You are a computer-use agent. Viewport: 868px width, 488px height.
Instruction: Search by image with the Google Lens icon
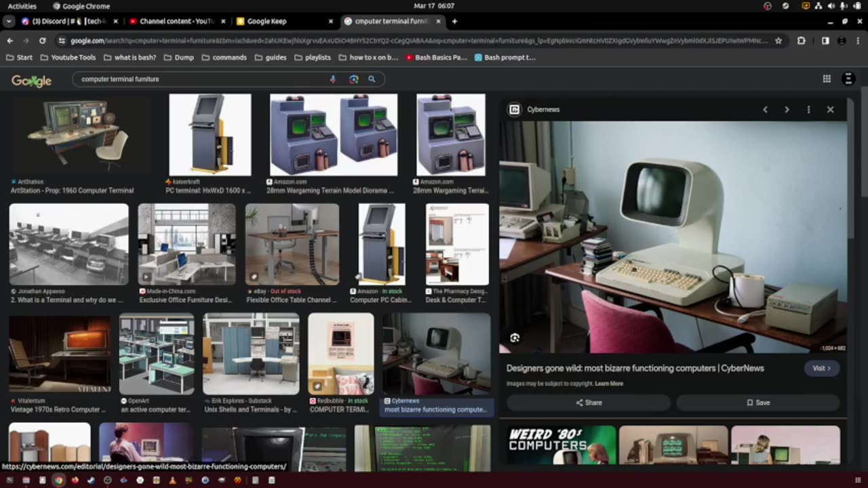353,79
